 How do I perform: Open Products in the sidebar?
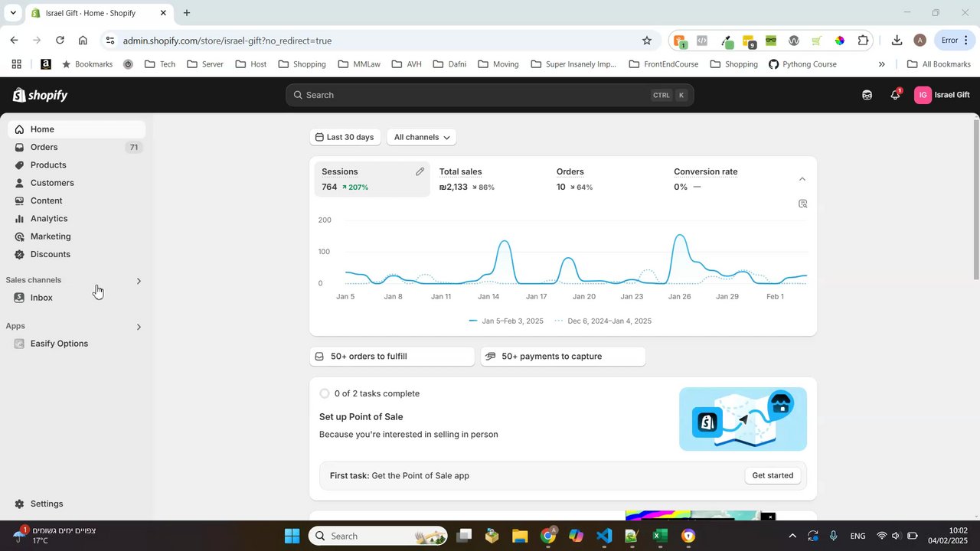[x=77, y=165]
